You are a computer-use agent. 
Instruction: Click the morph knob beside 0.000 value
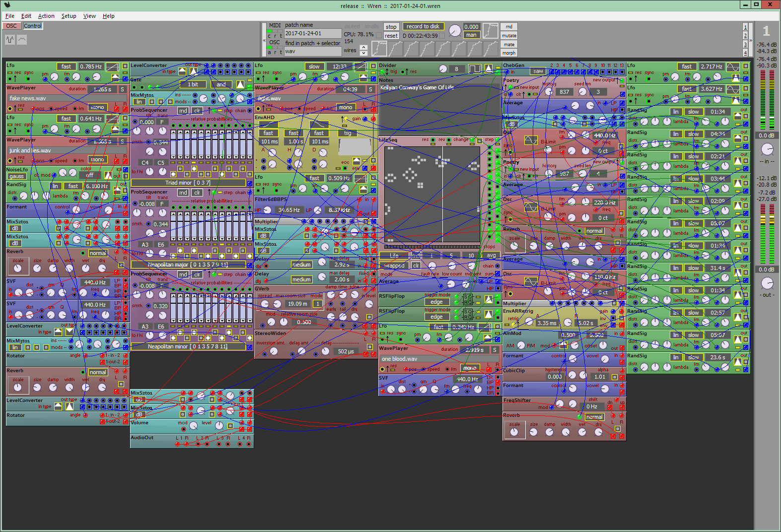click(455, 31)
